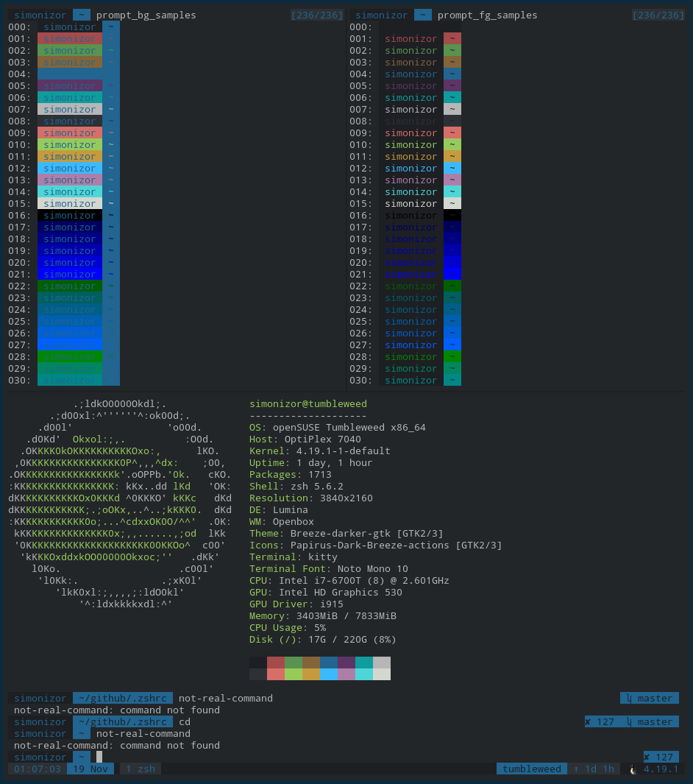693x784 pixels.
Task: Click the 'Packages: 1713' line
Action: (x=291, y=475)
